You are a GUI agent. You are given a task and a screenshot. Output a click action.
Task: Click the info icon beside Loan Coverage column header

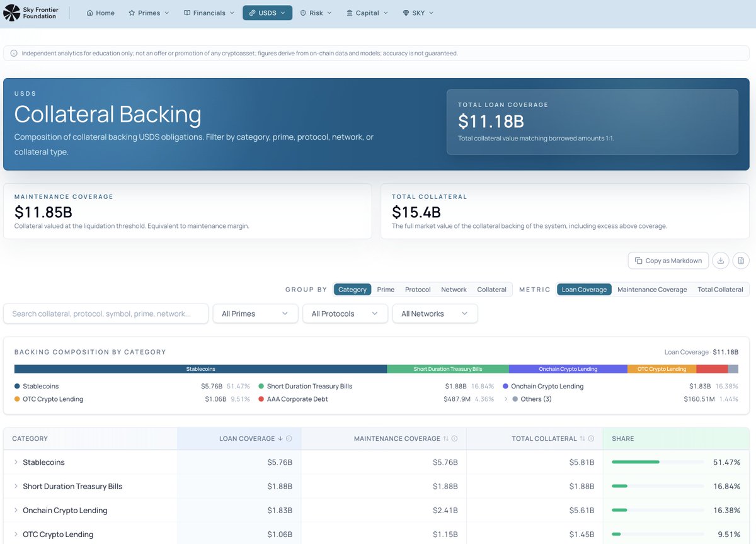click(x=289, y=439)
